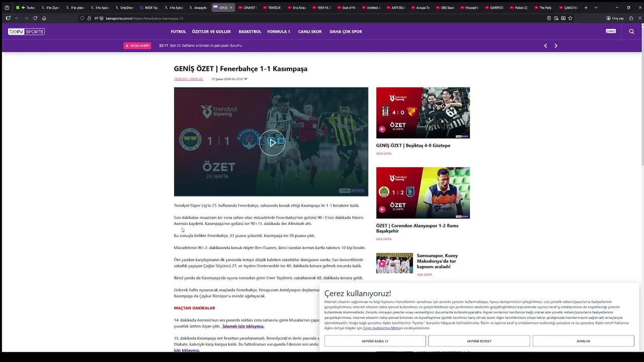Click TRENDYOL SÜPER LİG category link
Image resolution: width=644 pixels, height=362 pixels.
pyautogui.click(x=189, y=79)
